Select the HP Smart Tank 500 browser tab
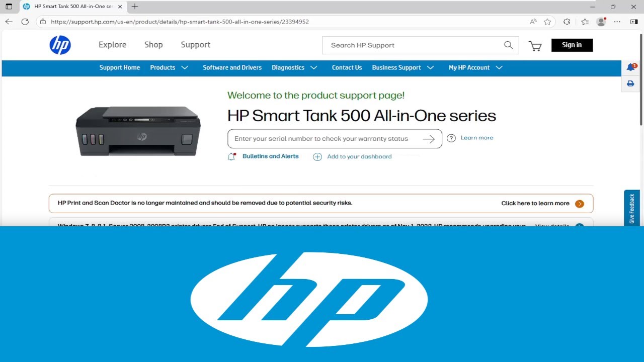The image size is (644, 362). tap(73, 7)
